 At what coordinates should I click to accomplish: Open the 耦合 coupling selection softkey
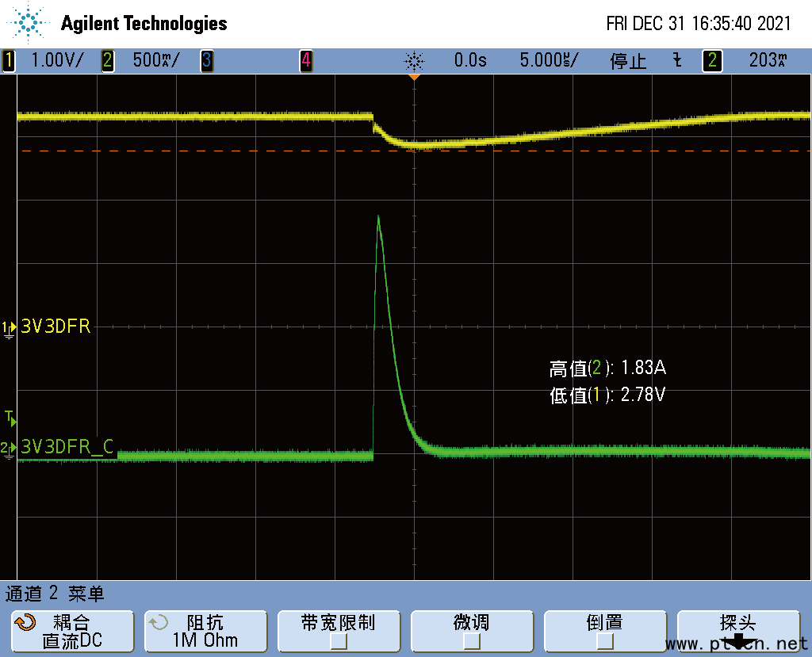tap(72, 632)
